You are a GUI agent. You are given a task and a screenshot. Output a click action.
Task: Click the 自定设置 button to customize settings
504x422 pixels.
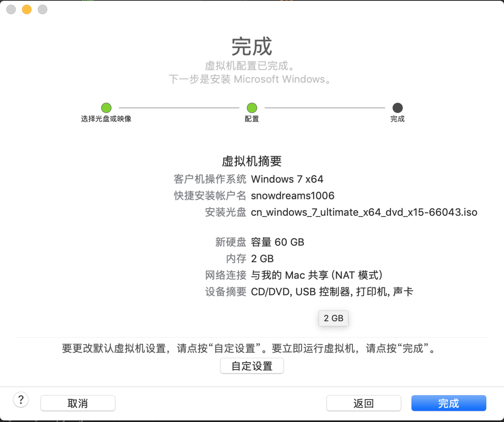tap(252, 366)
